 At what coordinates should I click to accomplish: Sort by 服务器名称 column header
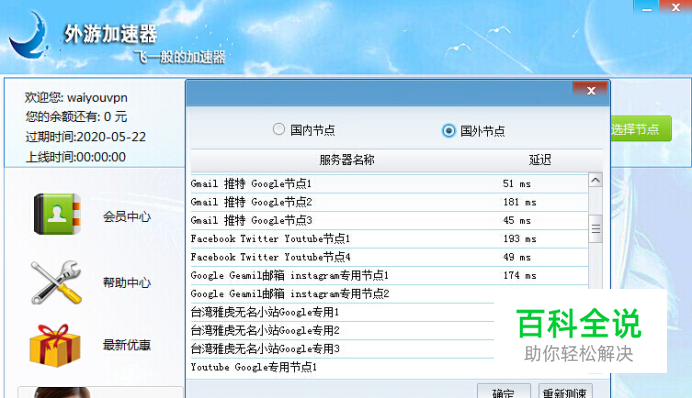347,160
